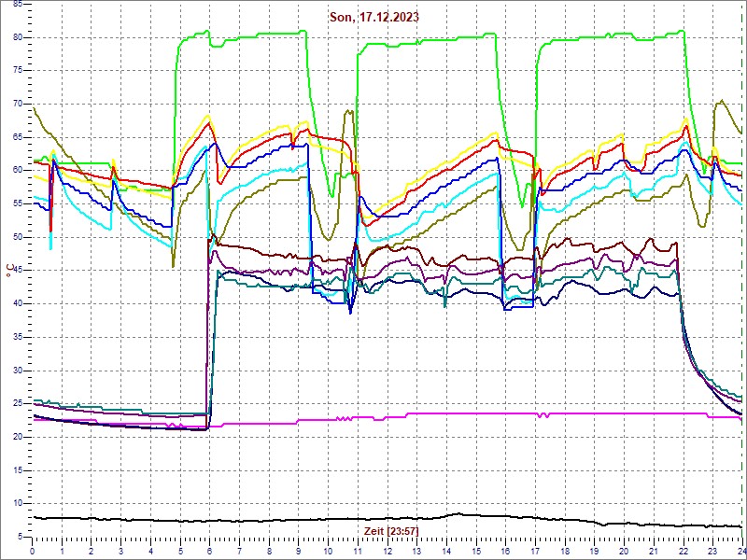747x560 pixels.
Task: Click hour 19 on the time axis
Action: point(595,550)
